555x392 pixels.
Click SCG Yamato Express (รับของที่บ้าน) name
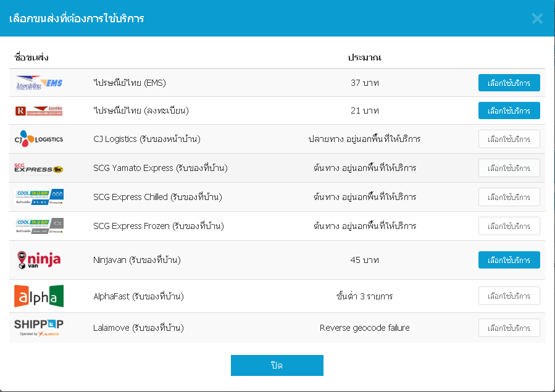(x=161, y=168)
